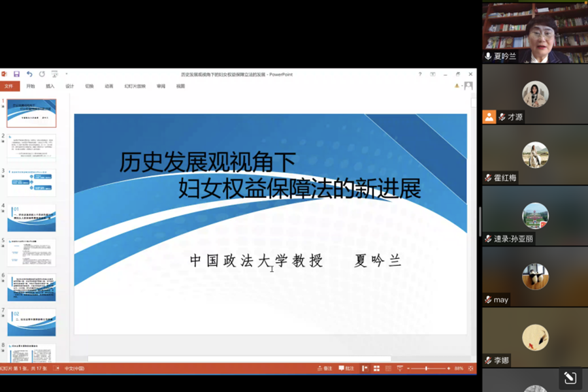
Task: Select slide 1 thumbnail
Action: (x=31, y=113)
